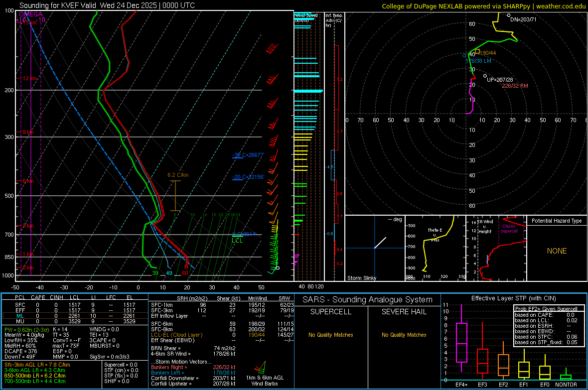
Task: Click 'No Quality Matches' under SEVERE HAIL
Action: point(404,335)
